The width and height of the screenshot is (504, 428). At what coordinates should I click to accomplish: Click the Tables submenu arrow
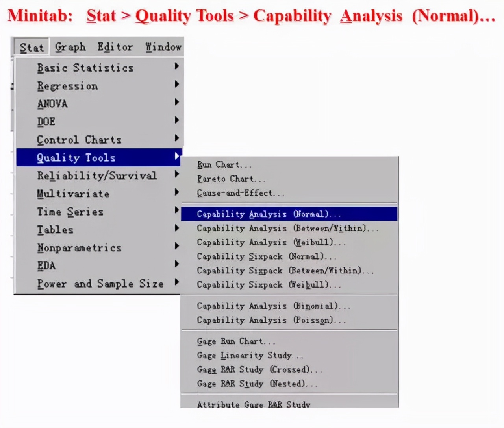tap(177, 228)
